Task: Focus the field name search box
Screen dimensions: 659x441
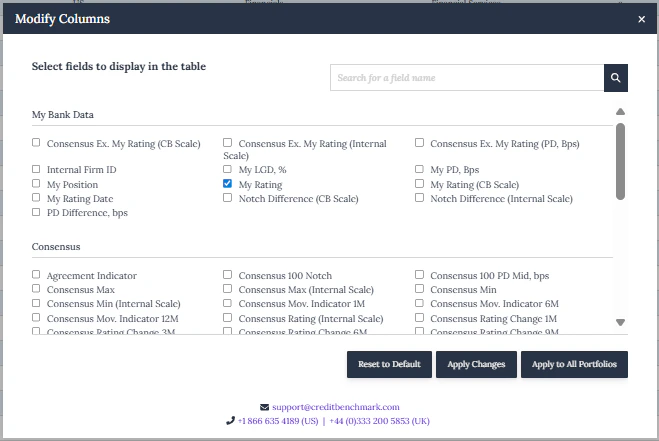Action: pos(467,78)
